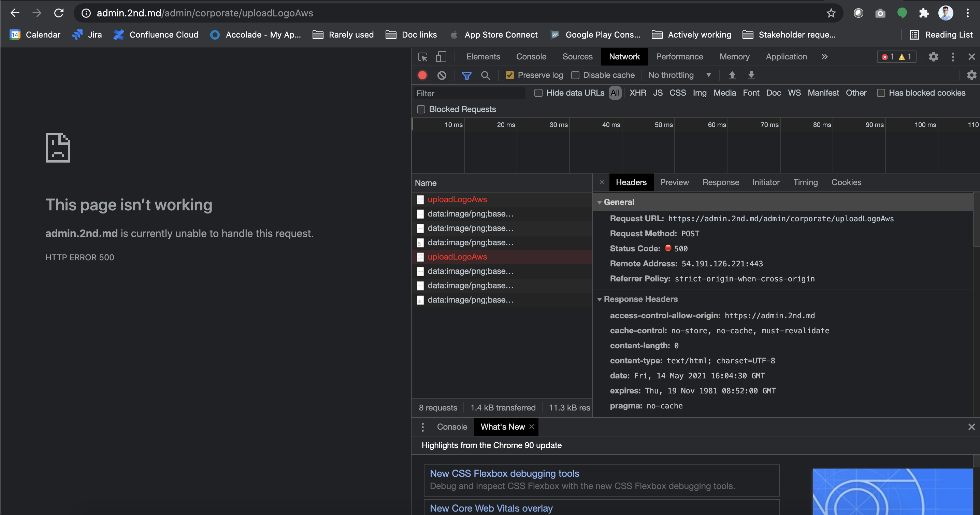Toggle the device toolbar icon
The height and width of the screenshot is (515, 980).
[441, 57]
